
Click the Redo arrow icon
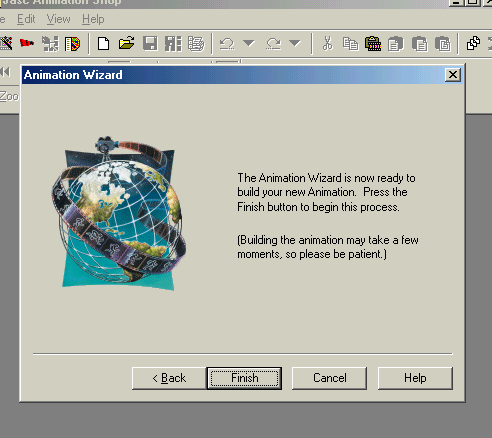273,44
